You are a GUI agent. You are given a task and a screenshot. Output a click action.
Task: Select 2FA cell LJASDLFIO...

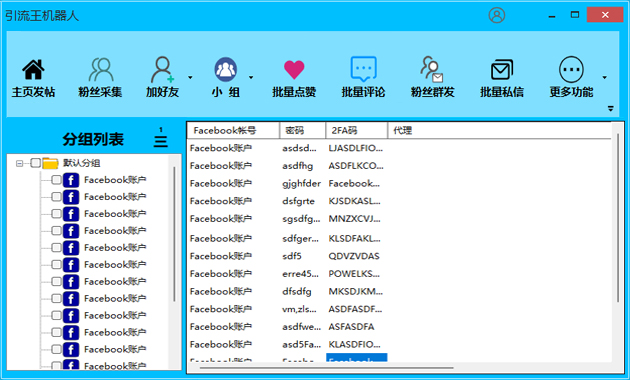pyautogui.click(x=356, y=148)
